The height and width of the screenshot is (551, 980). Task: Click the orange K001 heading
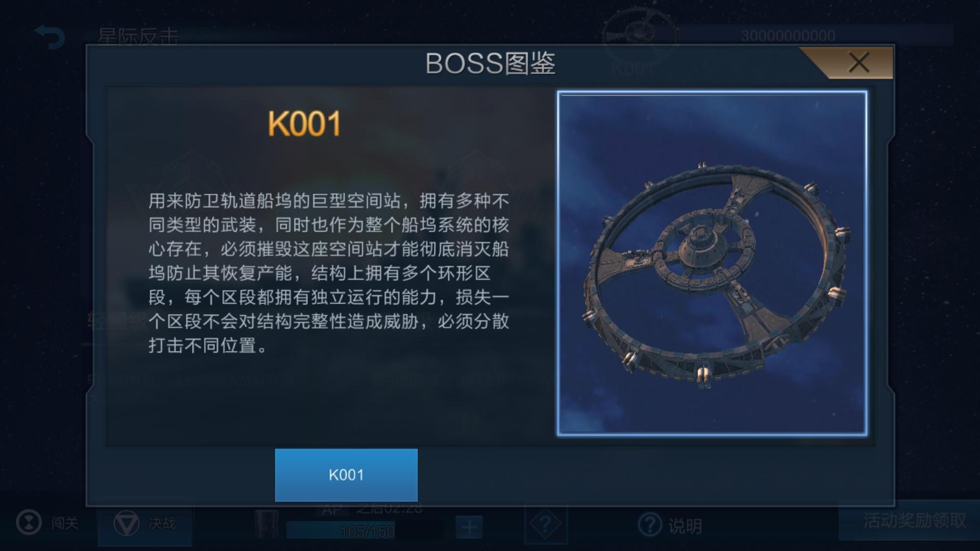[305, 124]
